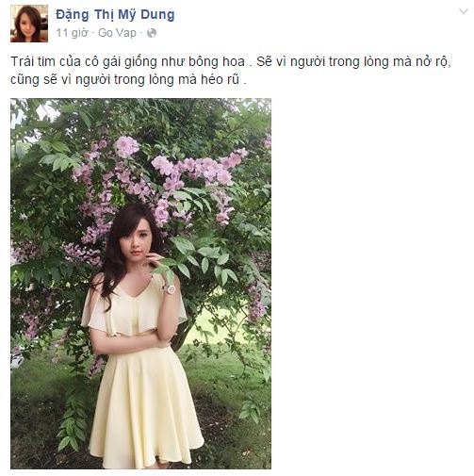Select the small avatar beside the poster's name
The width and height of the screenshot is (474, 476).
coord(29,24)
